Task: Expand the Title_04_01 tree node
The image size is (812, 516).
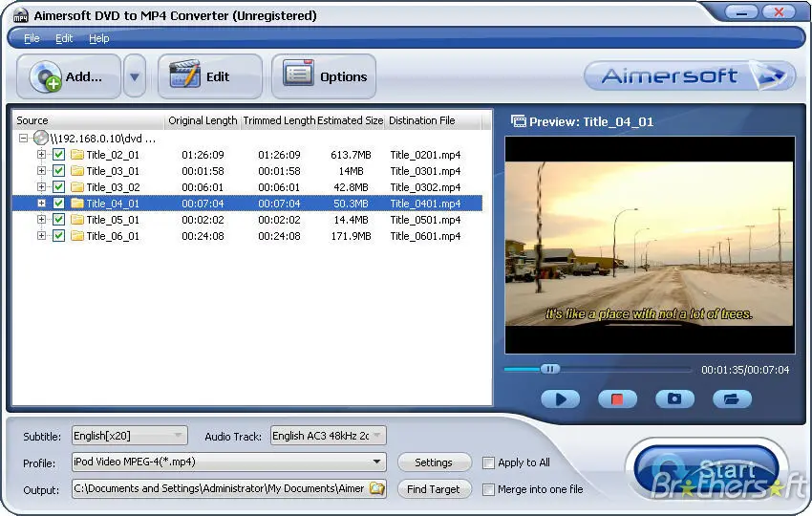Action: [x=41, y=204]
